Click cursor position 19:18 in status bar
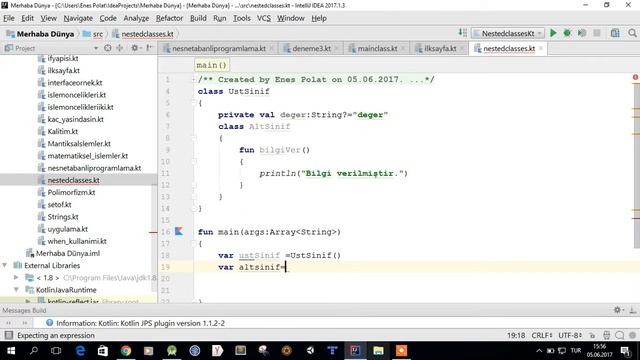This screenshot has width=640, height=360. click(516, 336)
